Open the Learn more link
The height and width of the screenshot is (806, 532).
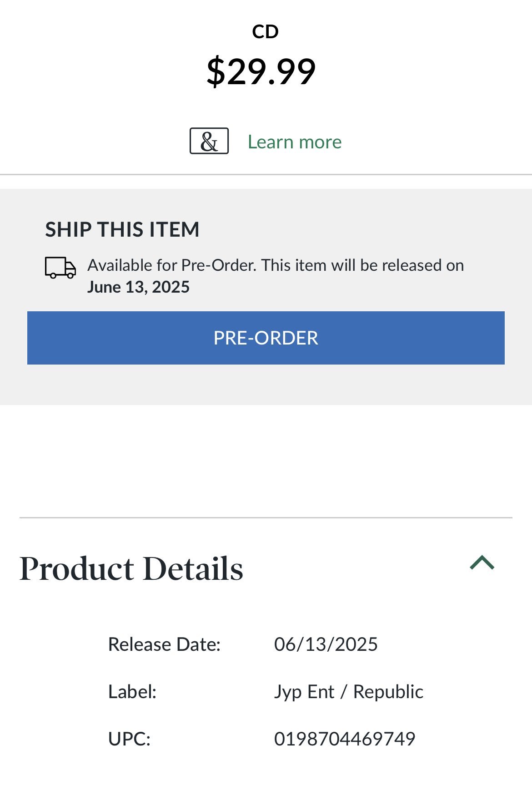(x=295, y=142)
